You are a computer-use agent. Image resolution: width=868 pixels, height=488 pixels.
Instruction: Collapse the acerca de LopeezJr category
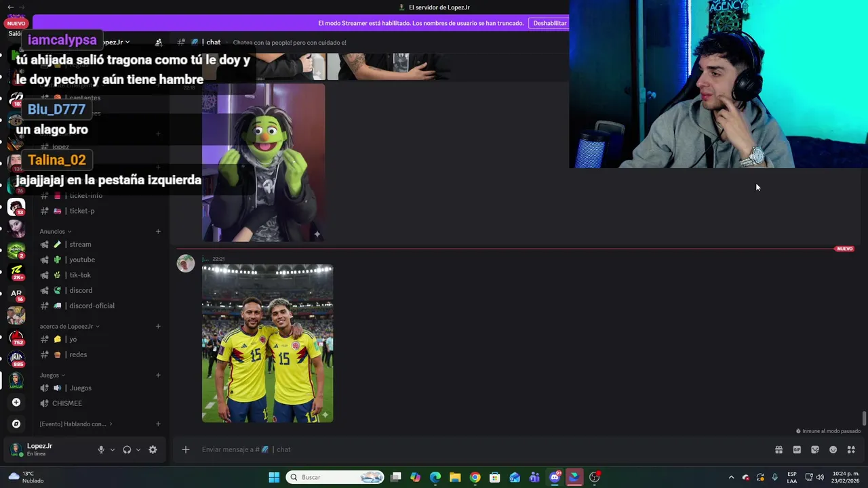point(69,327)
